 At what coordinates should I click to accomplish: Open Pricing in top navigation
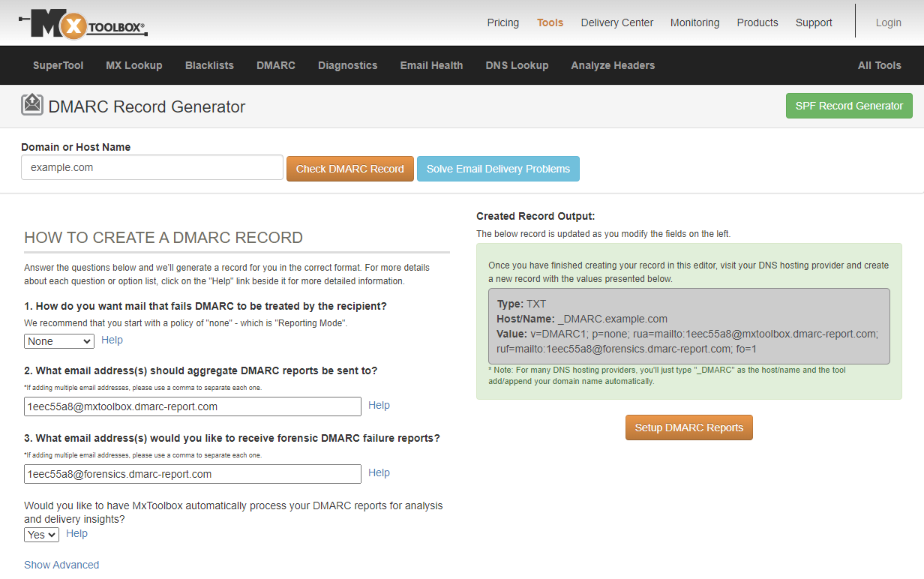(503, 22)
